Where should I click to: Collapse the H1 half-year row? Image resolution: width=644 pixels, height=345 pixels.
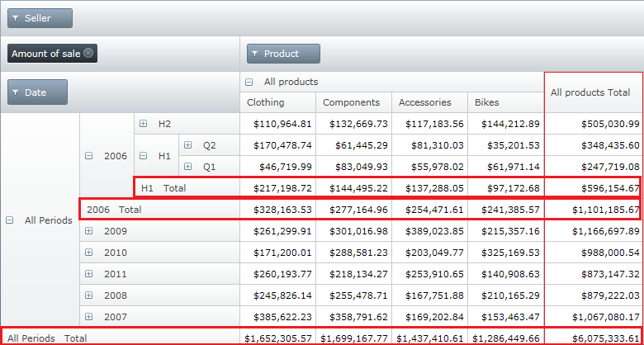tap(144, 156)
